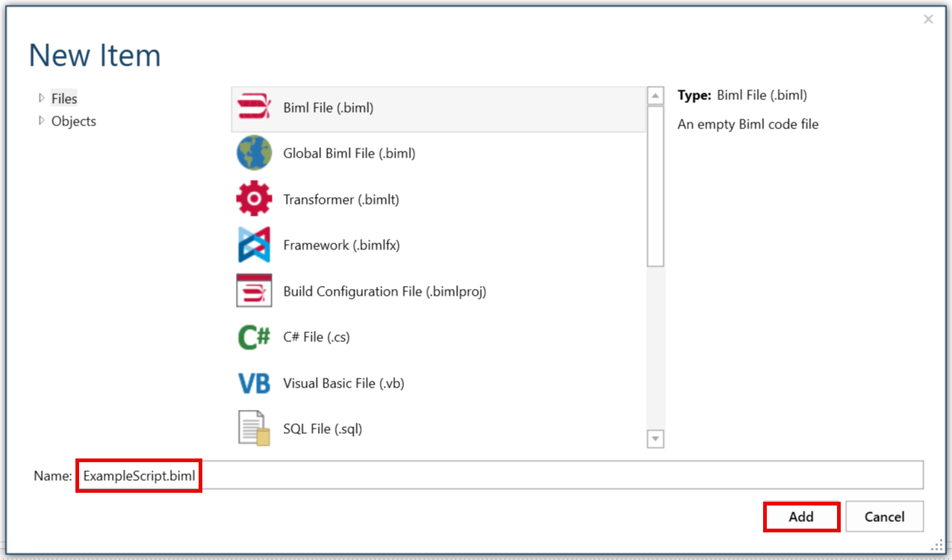Select the Framework icon
The image size is (952, 560).
pyautogui.click(x=254, y=245)
